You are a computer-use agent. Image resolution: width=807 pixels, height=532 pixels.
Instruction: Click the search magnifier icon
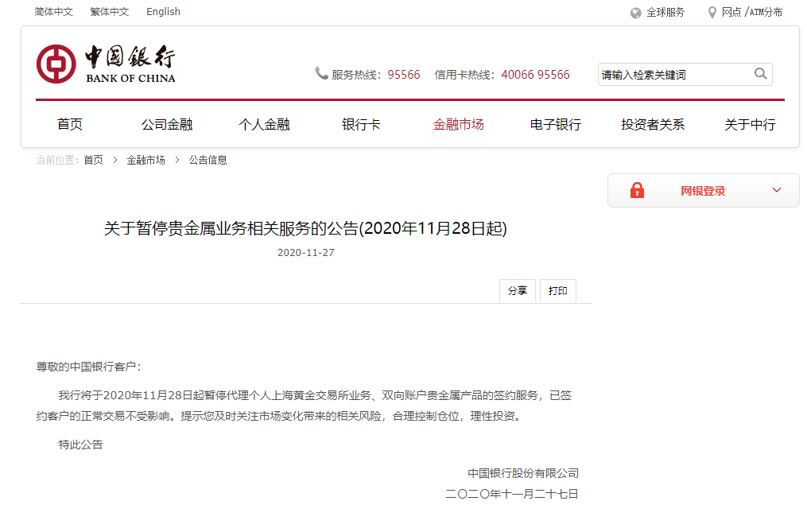pos(760,73)
